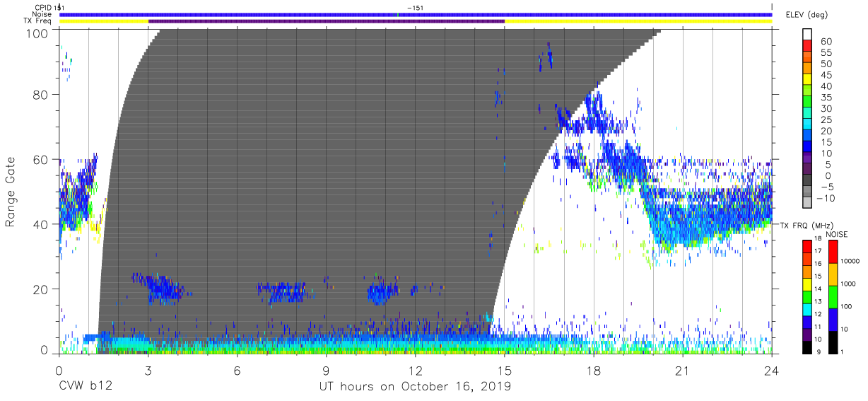Click the 'TX Freq' strip label
The image size is (868, 401).
[39, 21]
